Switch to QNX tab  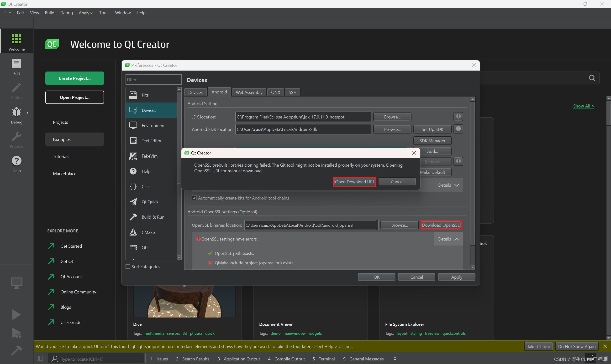coord(275,92)
